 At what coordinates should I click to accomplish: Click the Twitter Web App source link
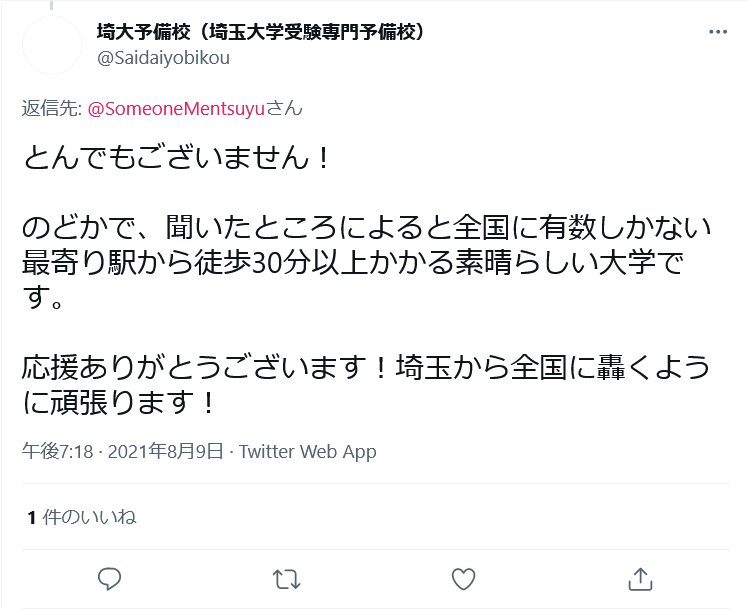tap(308, 452)
